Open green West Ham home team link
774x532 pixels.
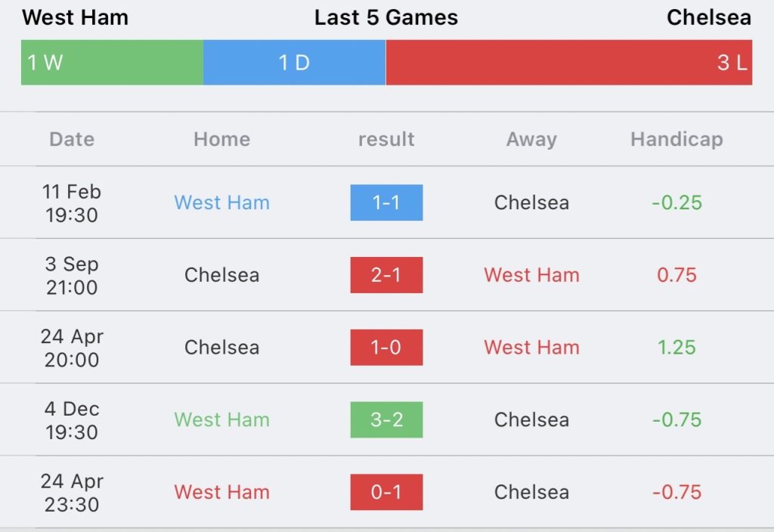point(221,420)
